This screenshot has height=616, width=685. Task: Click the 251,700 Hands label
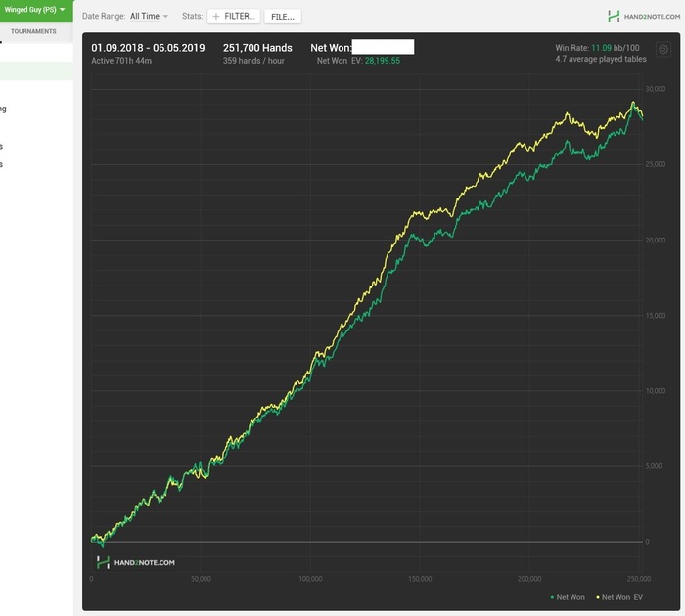coord(257,48)
